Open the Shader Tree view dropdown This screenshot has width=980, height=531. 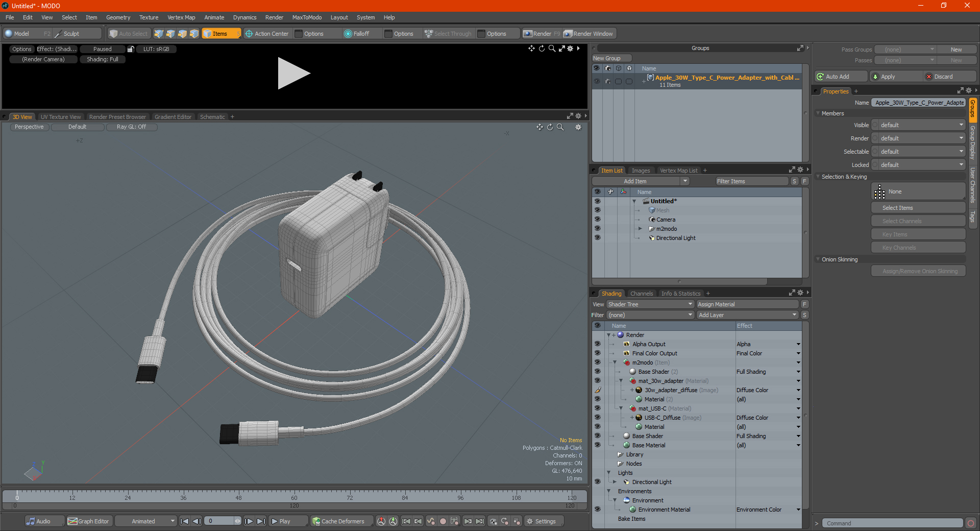point(650,304)
